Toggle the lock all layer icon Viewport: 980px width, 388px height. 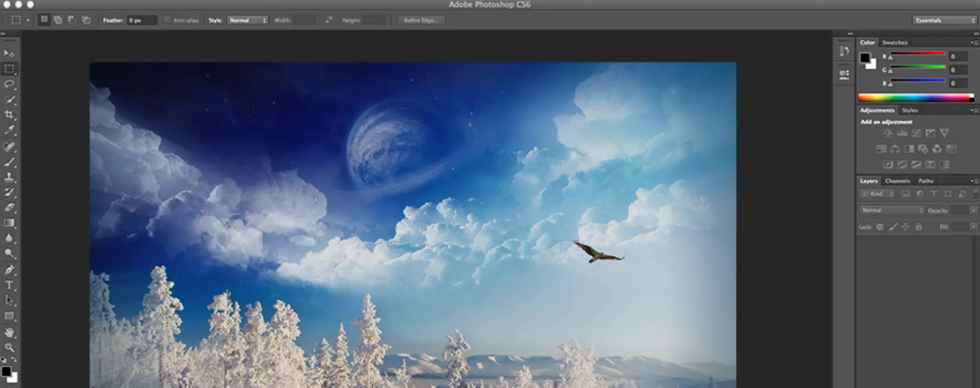918,227
